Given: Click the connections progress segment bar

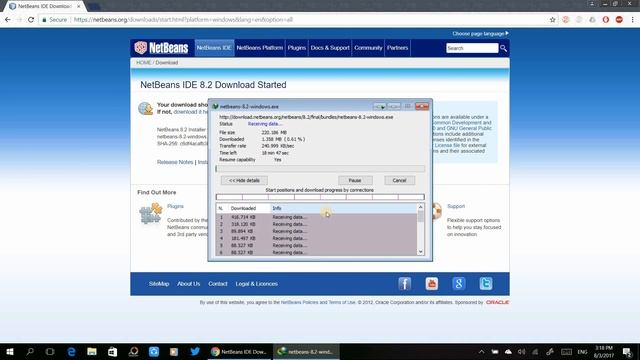Looking at the screenshot, I should (320, 197).
